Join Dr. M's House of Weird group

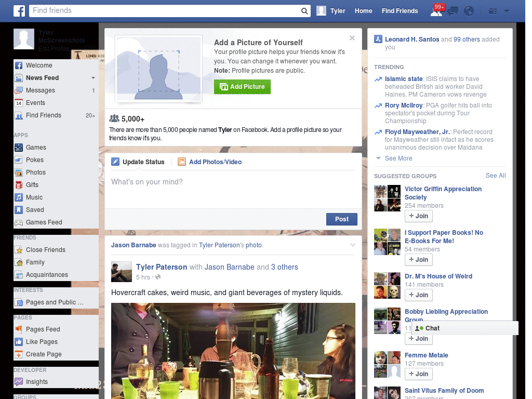click(419, 295)
